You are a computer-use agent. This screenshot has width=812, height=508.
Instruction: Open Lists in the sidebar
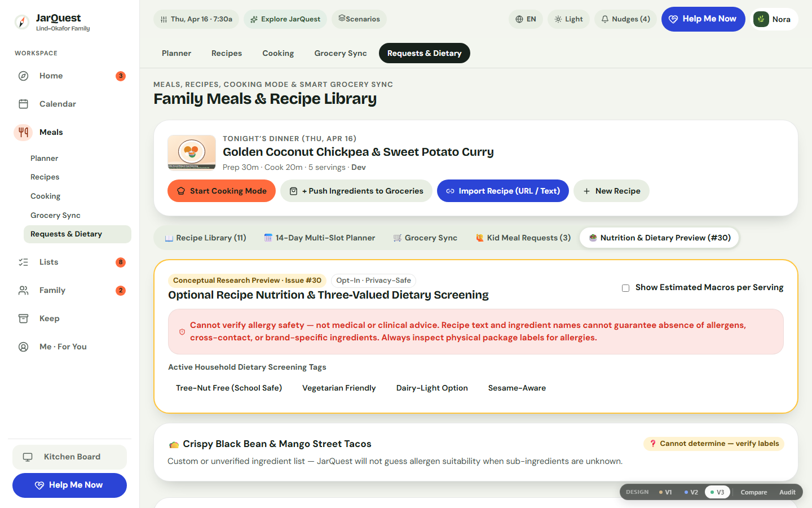pyautogui.click(x=72, y=262)
